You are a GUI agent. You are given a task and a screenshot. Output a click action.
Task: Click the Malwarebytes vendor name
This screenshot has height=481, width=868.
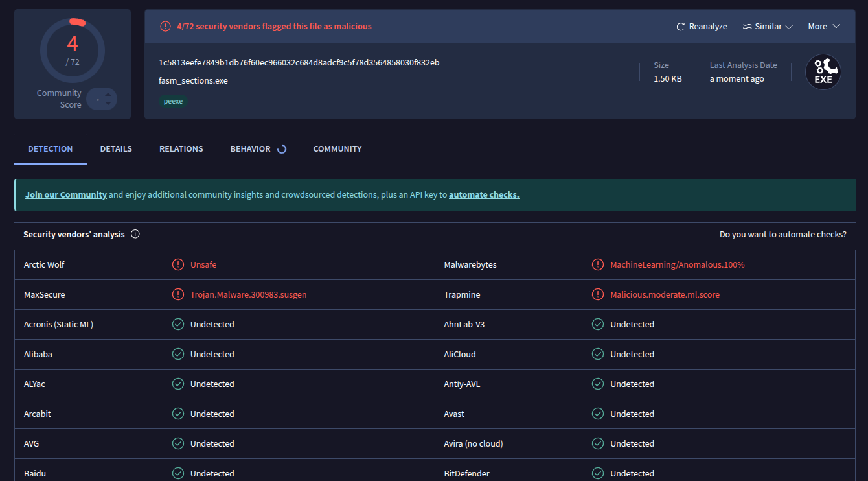click(x=470, y=264)
